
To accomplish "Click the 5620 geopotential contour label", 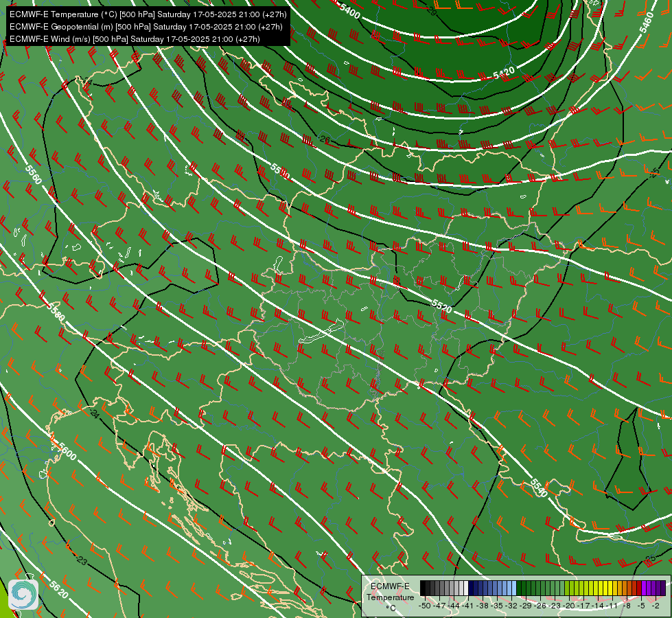I will 59,590.
